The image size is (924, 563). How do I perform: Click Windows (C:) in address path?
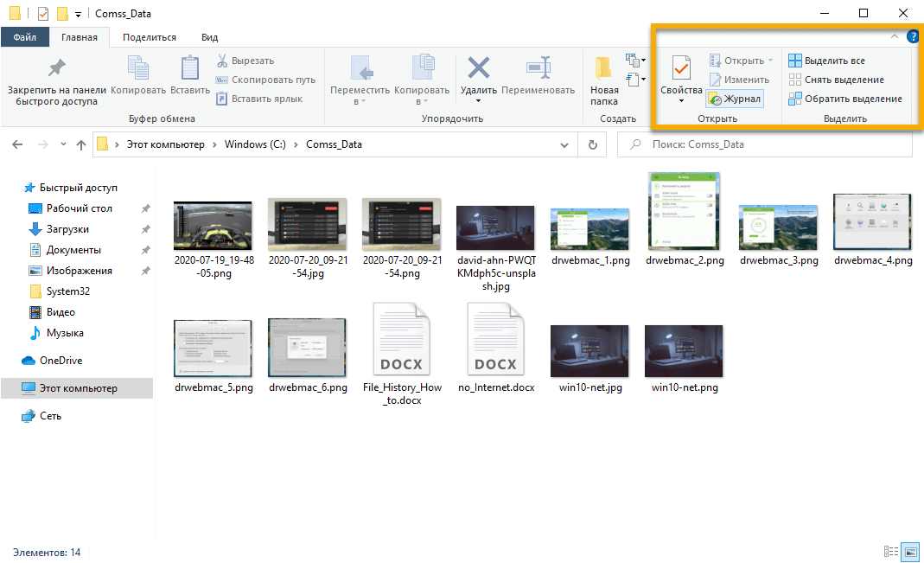(255, 144)
